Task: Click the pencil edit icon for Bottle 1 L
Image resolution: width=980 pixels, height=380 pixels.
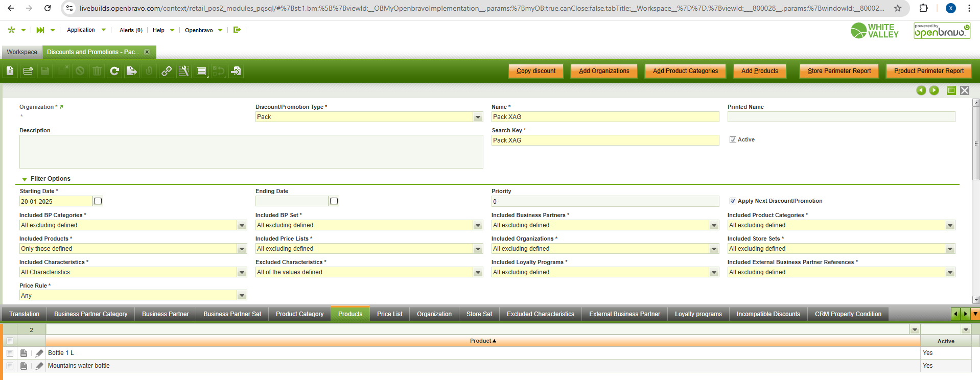Action: click(39, 353)
